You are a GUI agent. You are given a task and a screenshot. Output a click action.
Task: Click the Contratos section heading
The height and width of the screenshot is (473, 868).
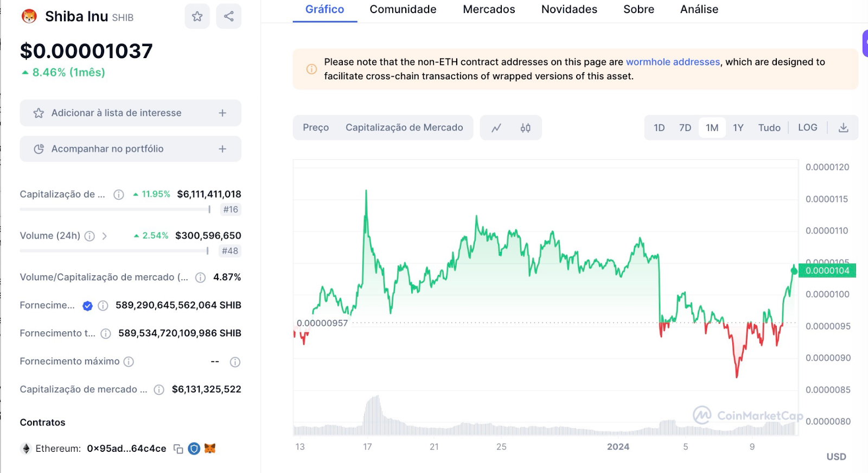pyautogui.click(x=42, y=422)
